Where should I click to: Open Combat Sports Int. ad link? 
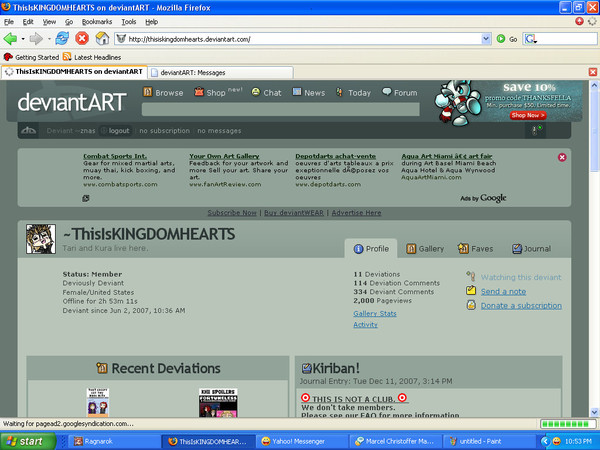(115, 156)
